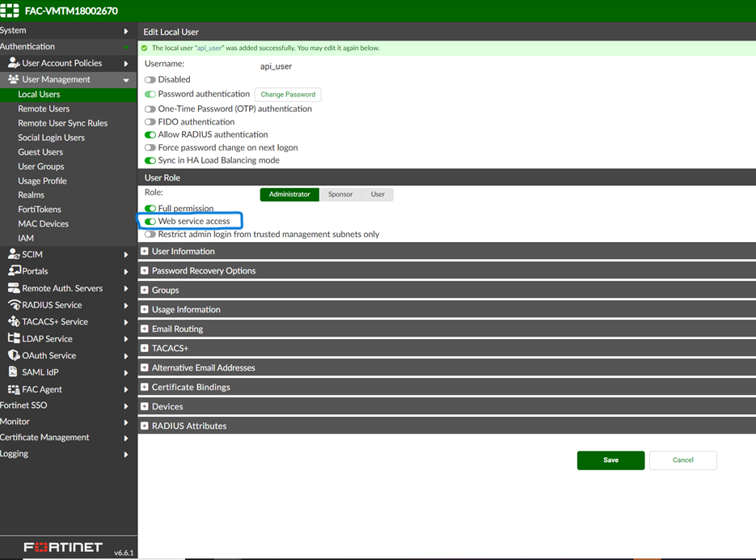Click the Remote Auth. Servers icon
Viewport: 756px width, 560px height.
pos(14,288)
